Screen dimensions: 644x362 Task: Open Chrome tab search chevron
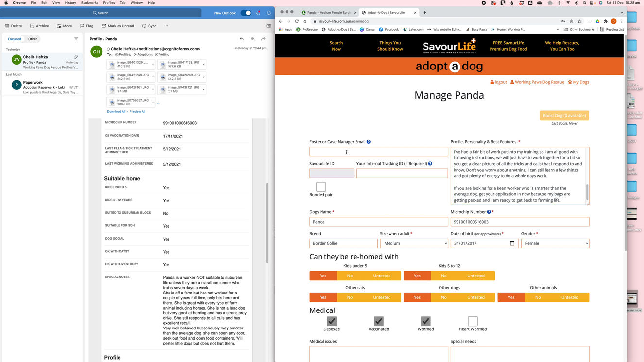[622, 13]
